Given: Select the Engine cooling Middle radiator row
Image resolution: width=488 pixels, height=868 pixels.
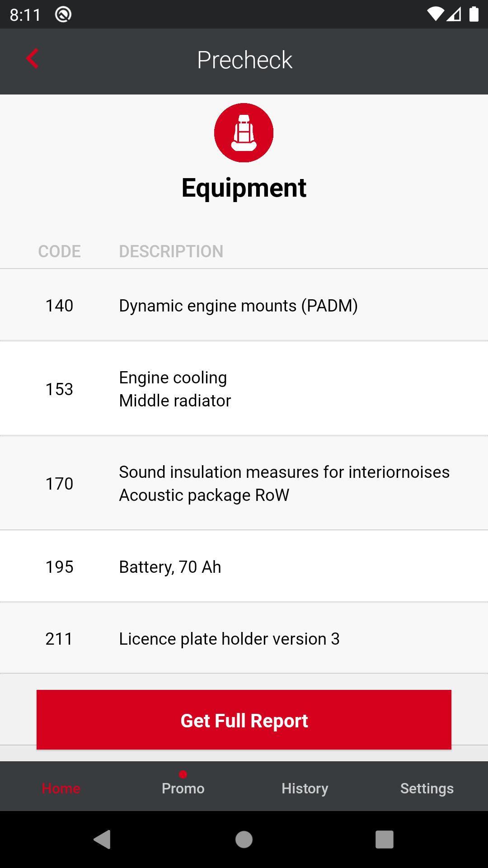Looking at the screenshot, I should 244,389.
